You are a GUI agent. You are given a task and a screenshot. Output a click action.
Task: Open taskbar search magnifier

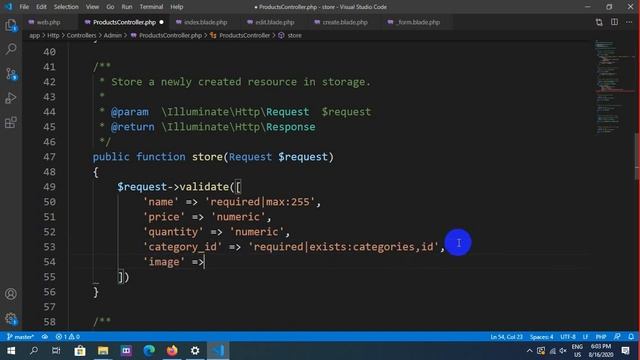[x=34, y=351]
